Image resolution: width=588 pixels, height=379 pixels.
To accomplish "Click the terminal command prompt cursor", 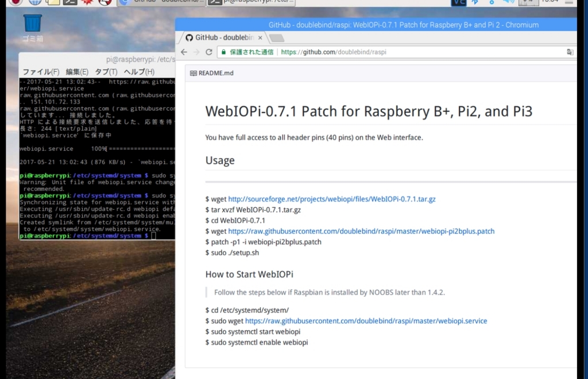I will (153, 236).
